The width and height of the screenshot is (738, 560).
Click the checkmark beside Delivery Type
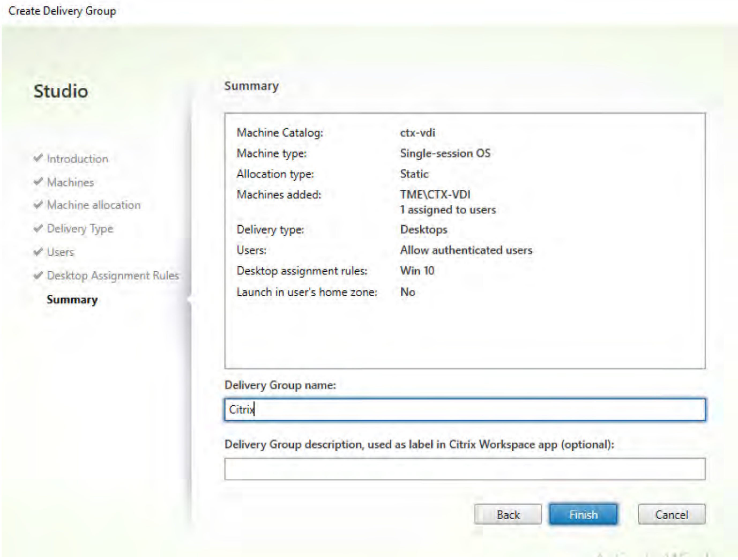click(38, 229)
